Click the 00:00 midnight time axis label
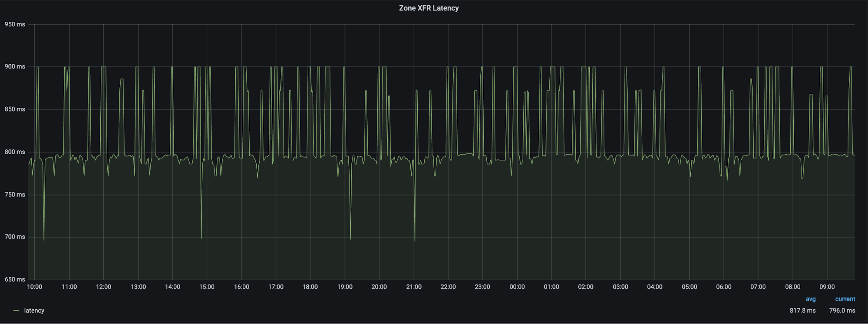Image resolution: width=868 pixels, height=324 pixels. point(517,287)
